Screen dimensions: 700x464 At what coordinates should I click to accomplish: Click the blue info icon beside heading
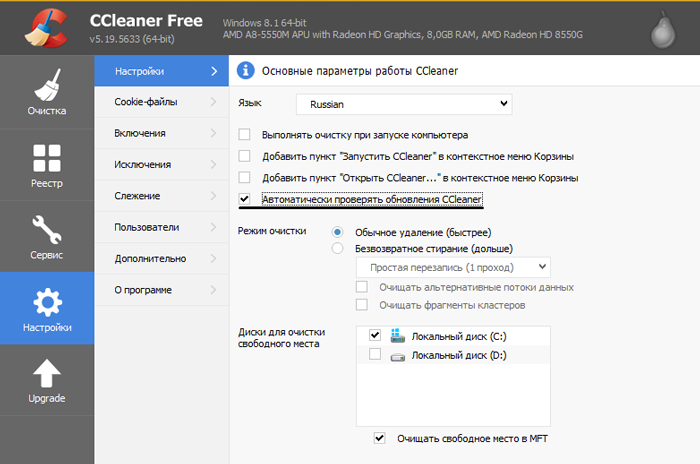point(246,71)
